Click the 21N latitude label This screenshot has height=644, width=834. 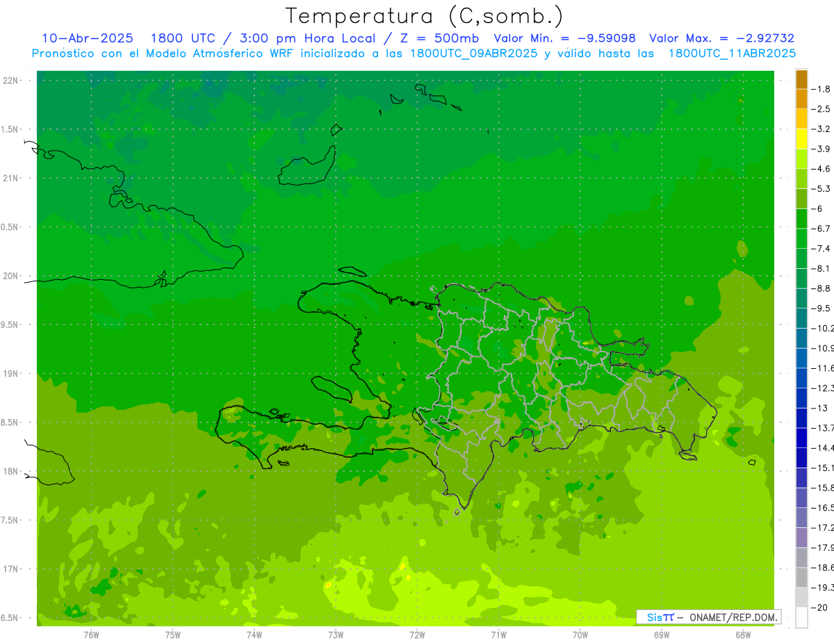pyautogui.click(x=11, y=179)
